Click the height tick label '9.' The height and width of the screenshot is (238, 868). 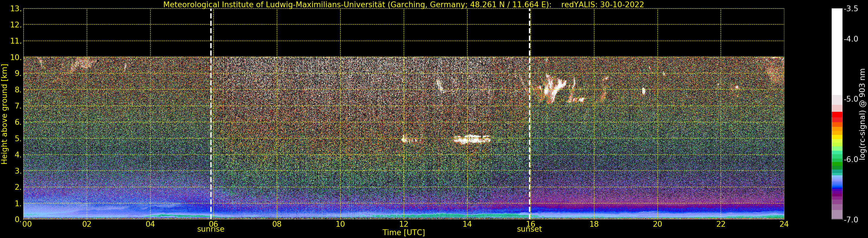tap(18, 74)
